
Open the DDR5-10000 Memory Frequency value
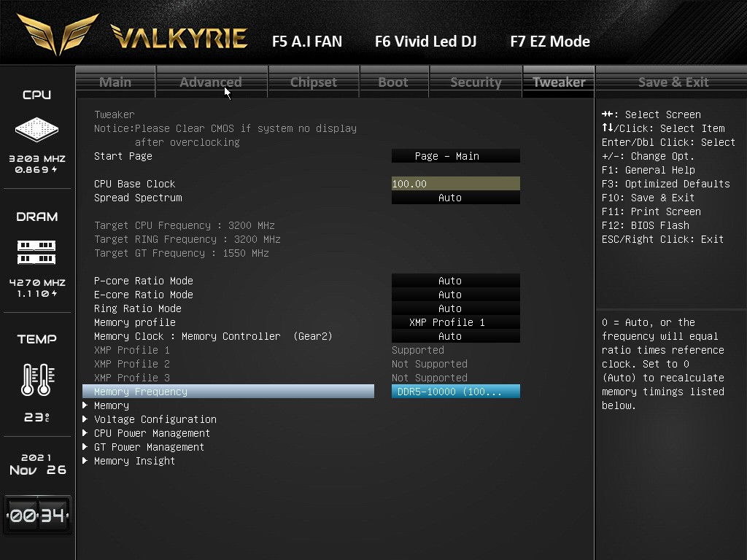[455, 392]
